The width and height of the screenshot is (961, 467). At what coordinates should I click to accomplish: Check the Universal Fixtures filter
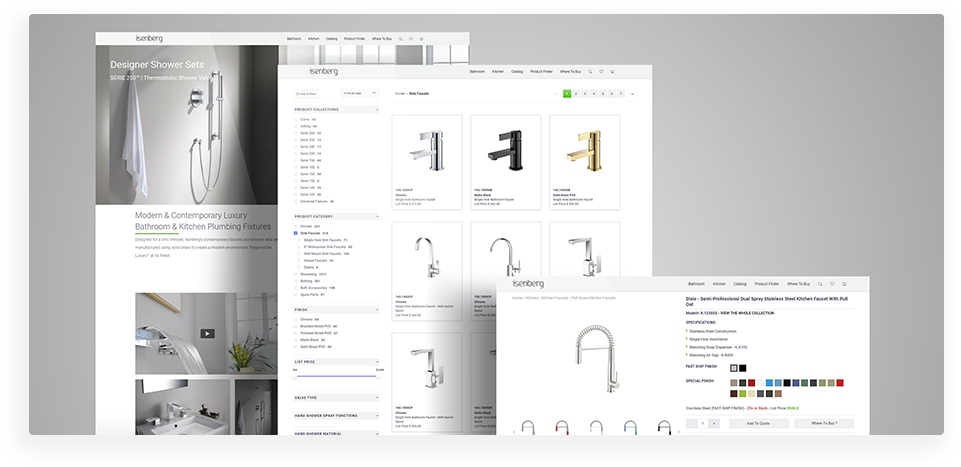(296, 201)
